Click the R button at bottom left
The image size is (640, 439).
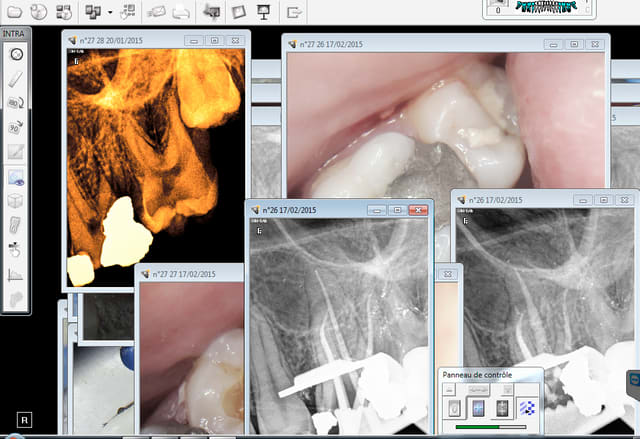pyautogui.click(x=25, y=418)
